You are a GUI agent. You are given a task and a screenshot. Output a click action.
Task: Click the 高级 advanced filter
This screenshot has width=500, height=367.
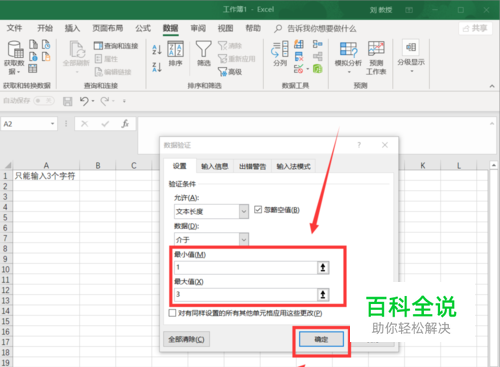(x=230, y=72)
